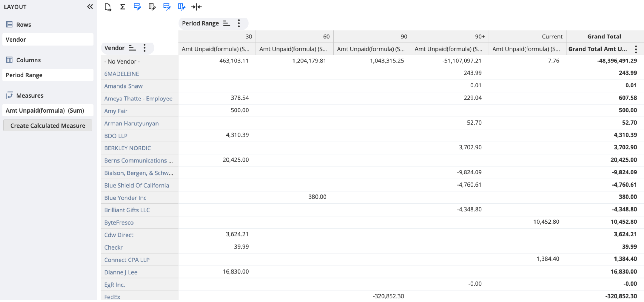Click the 90+ period column header
Viewport: 644px width, 302px height.
[x=450, y=37]
